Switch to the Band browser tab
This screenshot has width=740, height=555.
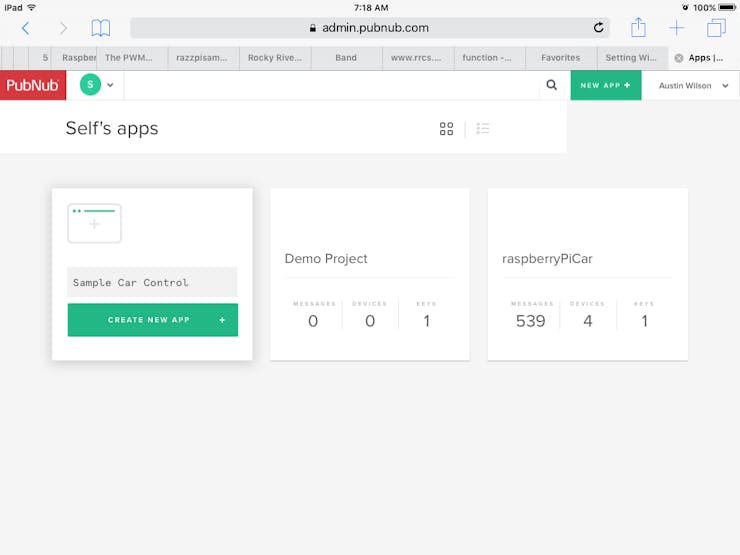[x=346, y=58]
